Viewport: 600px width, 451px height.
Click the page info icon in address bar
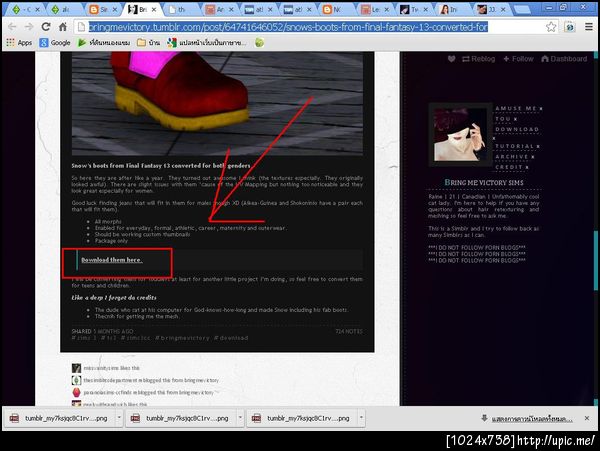pos(81,27)
